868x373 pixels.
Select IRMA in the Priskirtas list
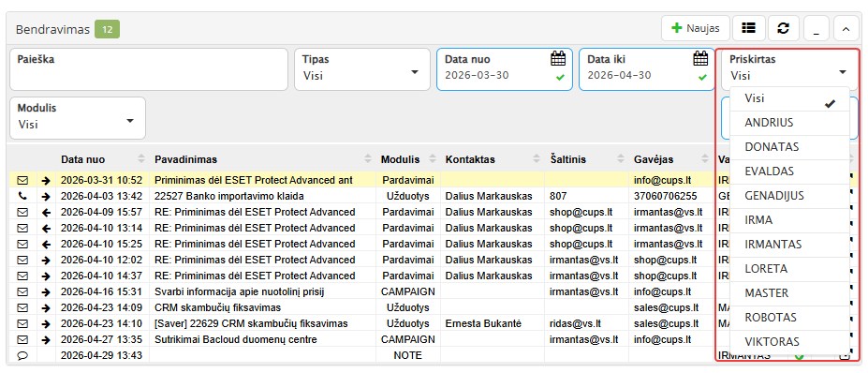click(x=790, y=220)
